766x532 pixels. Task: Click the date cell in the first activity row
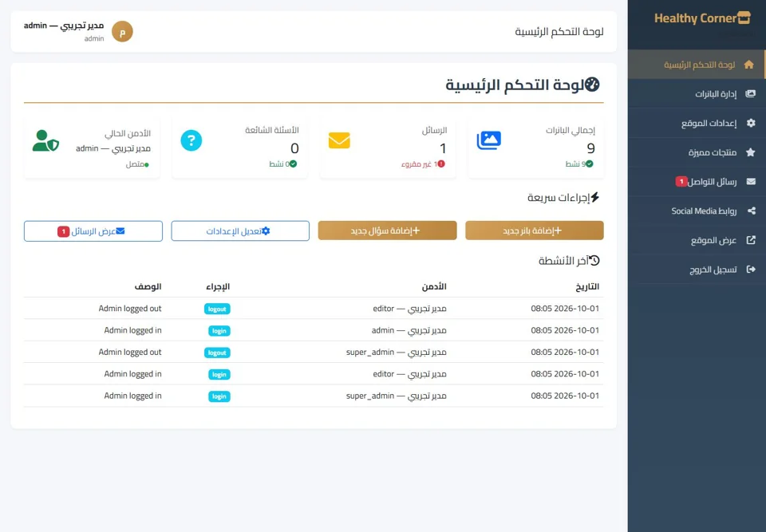point(565,308)
